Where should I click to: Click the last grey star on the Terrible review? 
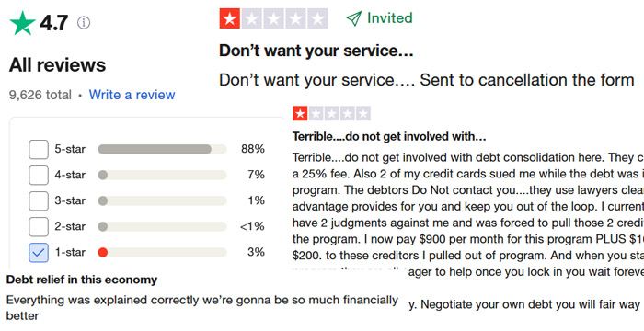363,113
